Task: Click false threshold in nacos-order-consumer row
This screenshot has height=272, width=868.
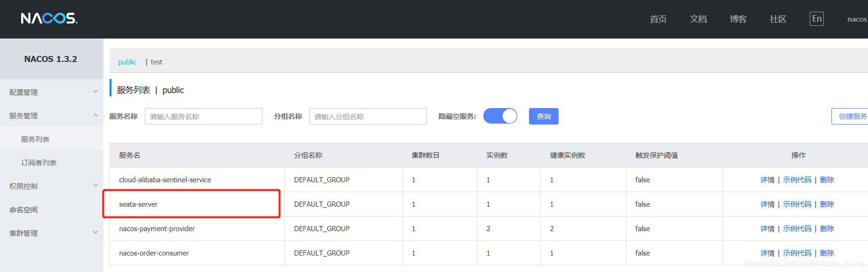Action: pos(643,253)
